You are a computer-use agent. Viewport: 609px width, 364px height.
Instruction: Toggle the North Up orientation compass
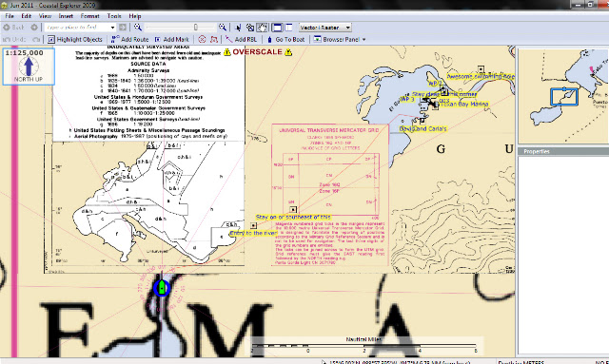point(29,66)
